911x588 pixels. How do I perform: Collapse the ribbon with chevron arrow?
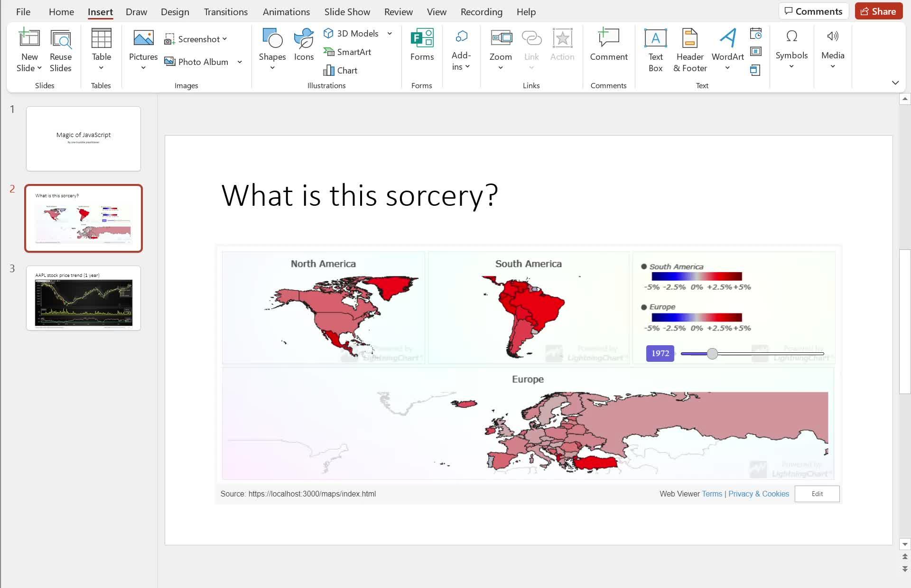pyautogui.click(x=895, y=83)
